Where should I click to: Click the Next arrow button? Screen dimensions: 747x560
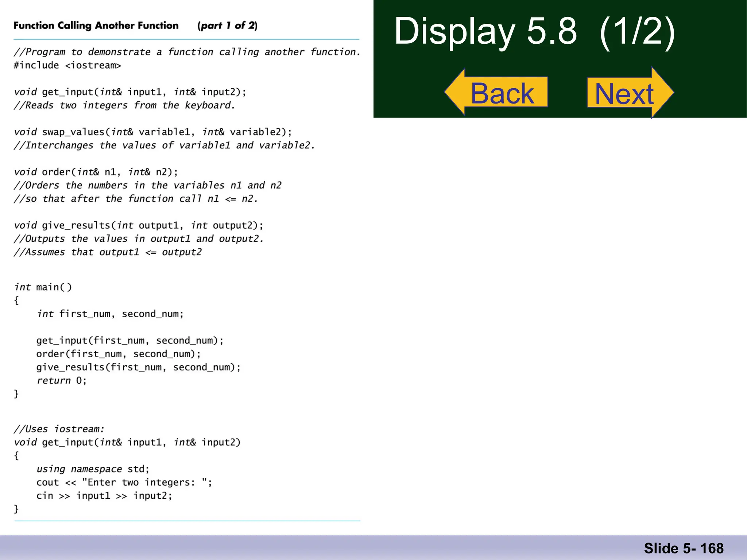630,93
